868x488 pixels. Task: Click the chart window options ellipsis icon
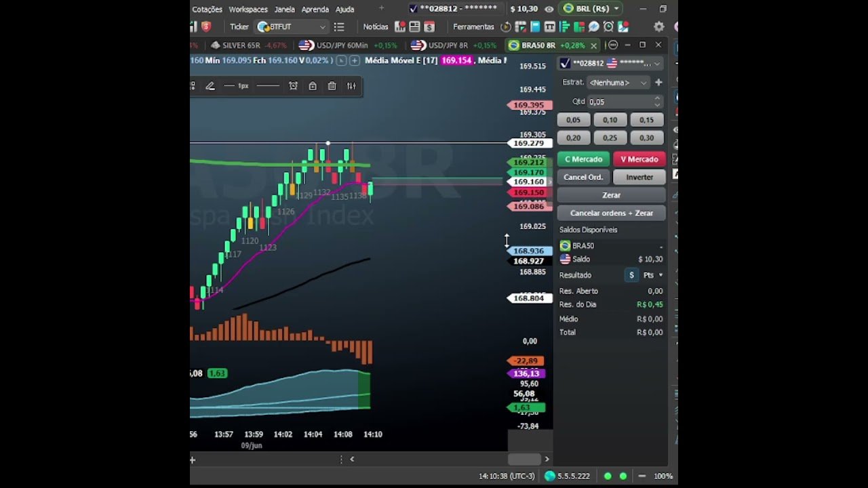point(613,45)
